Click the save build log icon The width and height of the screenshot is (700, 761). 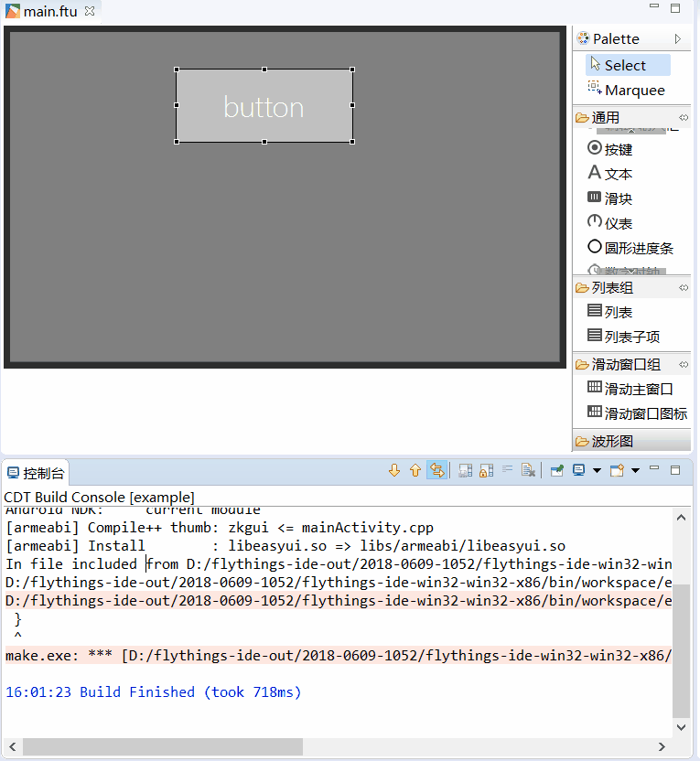pyautogui.click(x=465, y=470)
